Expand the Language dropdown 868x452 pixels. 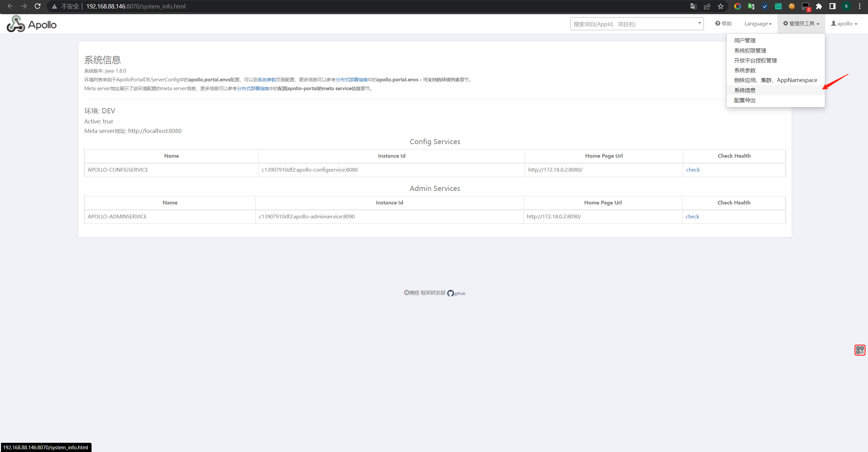pyautogui.click(x=757, y=24)
